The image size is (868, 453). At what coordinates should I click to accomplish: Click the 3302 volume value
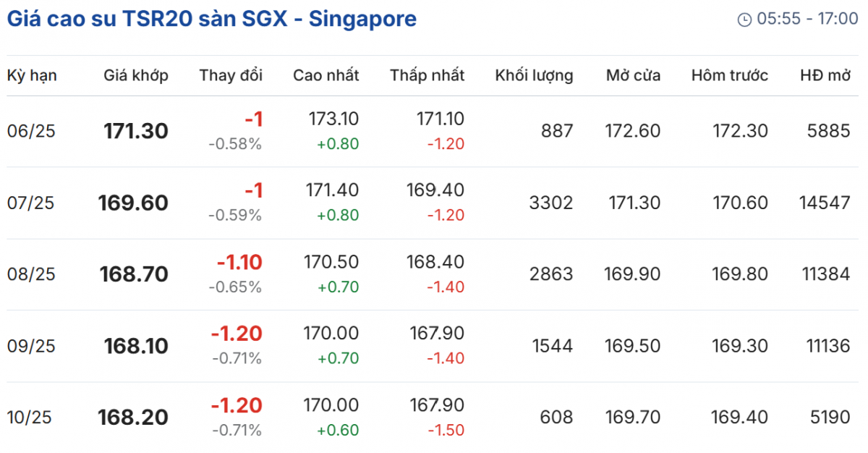point(551,203)
